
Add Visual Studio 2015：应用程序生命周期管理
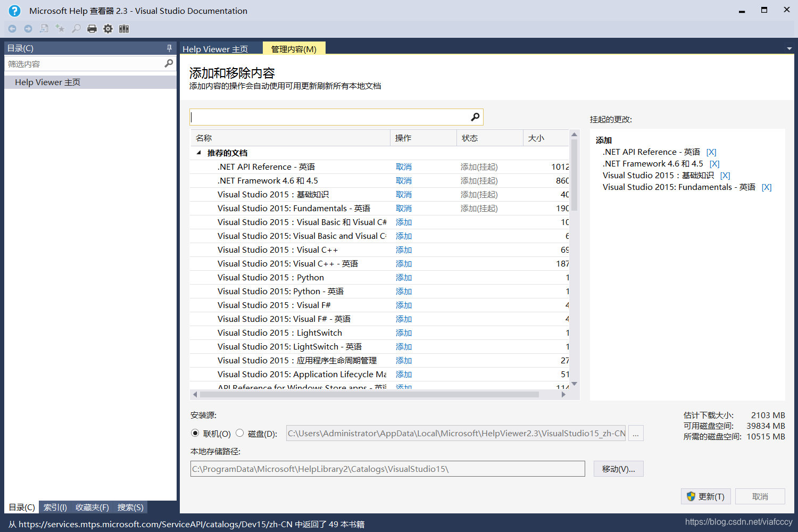404,361
